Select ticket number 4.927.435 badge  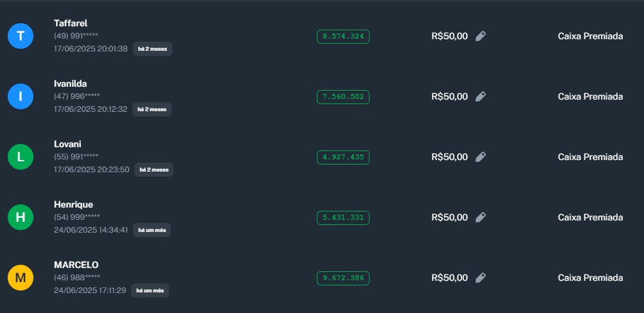(343, 157)
